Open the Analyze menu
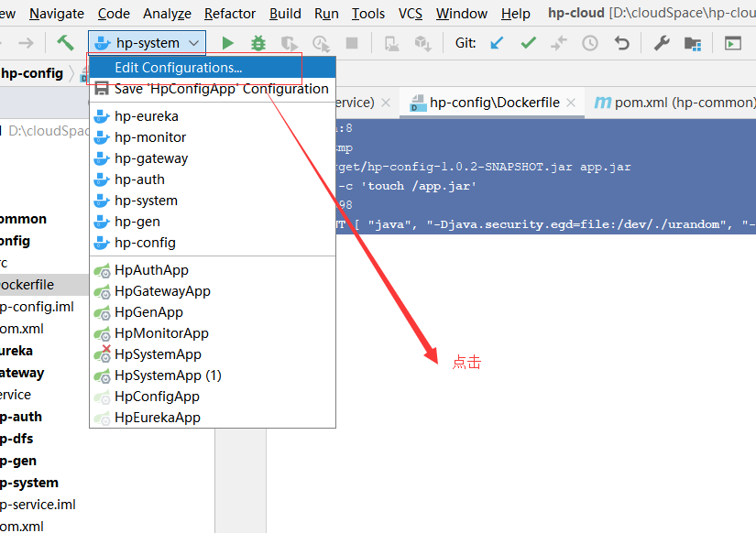 point(167,14)
